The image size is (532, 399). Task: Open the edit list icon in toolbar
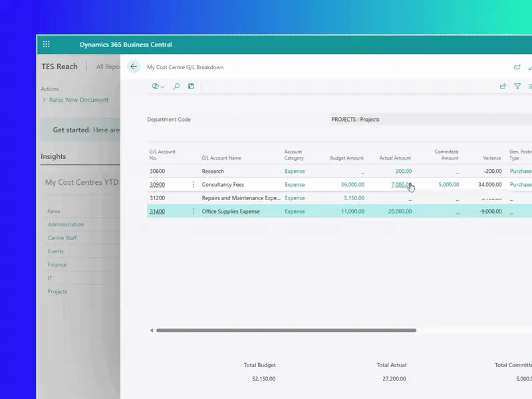[191, 86]
